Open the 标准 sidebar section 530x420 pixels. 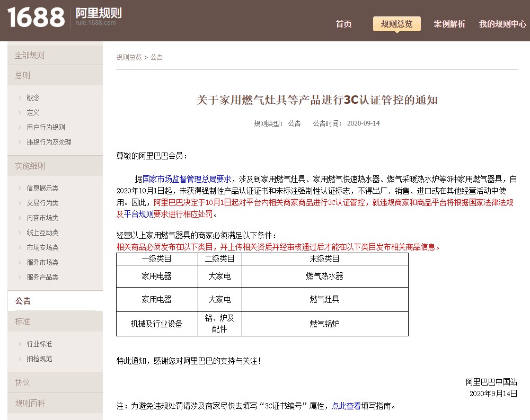click(55, 321)
